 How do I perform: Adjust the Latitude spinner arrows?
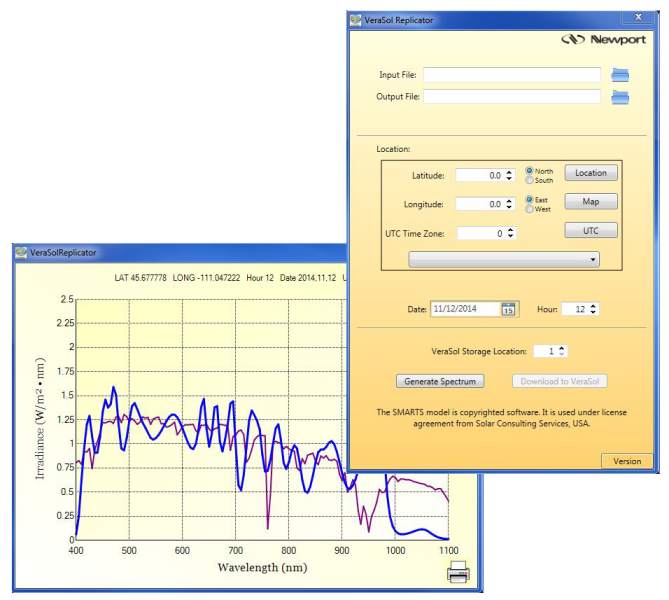(511, 175)
